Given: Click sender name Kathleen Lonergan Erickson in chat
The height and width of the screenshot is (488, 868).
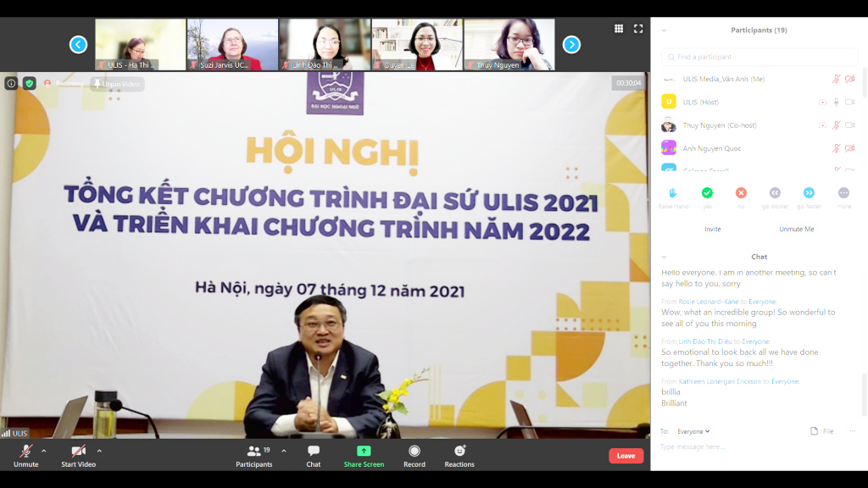Looking at the screenshot, I should [720, 381].
